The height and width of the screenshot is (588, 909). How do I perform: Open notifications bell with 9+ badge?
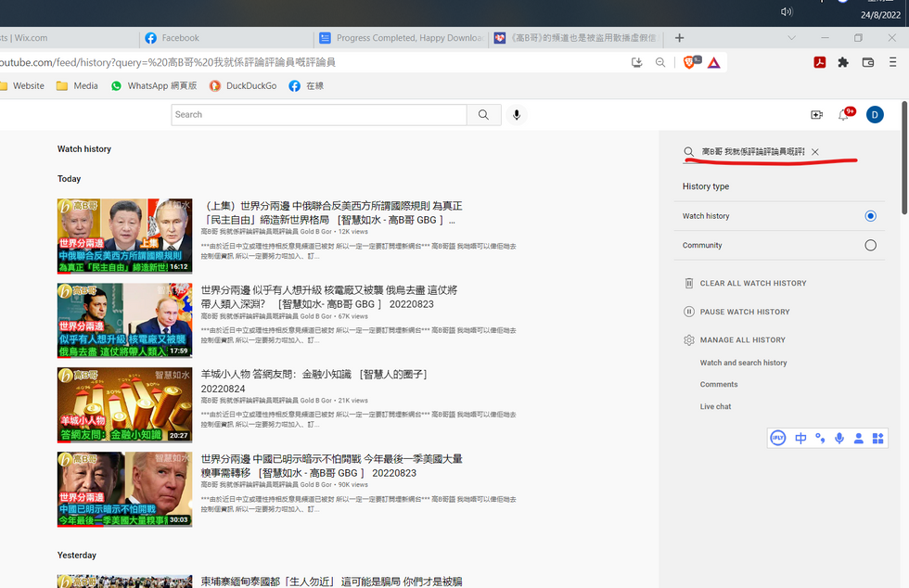(x=844, y=115)
